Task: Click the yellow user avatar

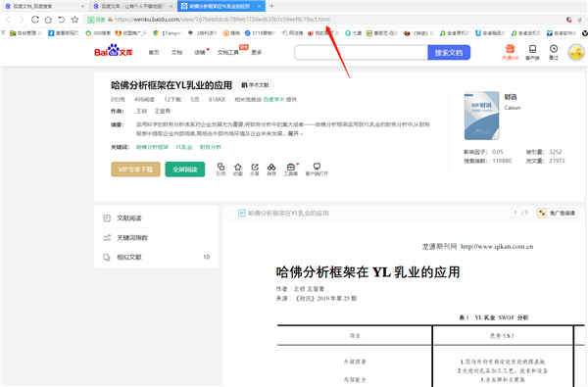Action: tap(576, 52)
